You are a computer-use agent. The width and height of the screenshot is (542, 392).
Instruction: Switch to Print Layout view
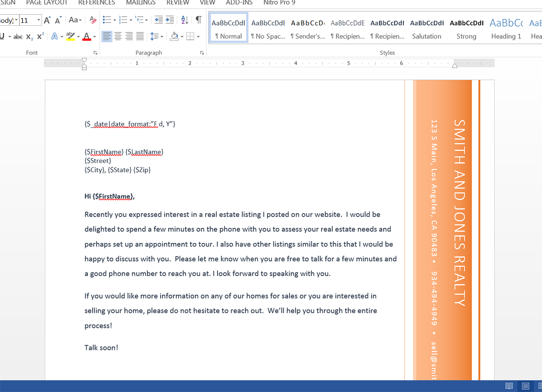pyautogui.click(x=525, y=386)
